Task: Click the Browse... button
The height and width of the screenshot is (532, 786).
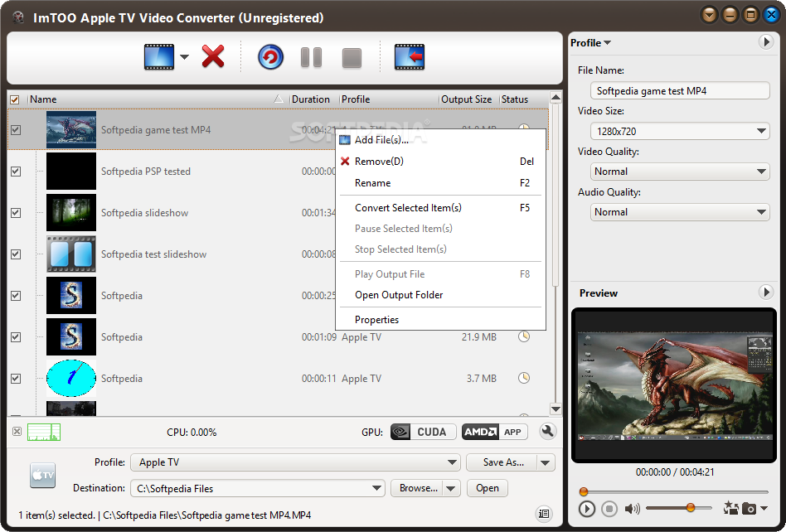Action: 417,488
